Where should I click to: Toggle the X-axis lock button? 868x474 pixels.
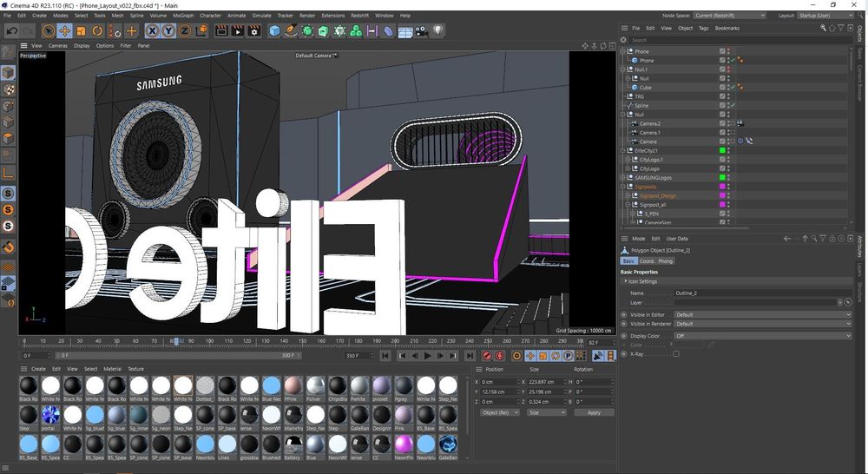[152, 30]
